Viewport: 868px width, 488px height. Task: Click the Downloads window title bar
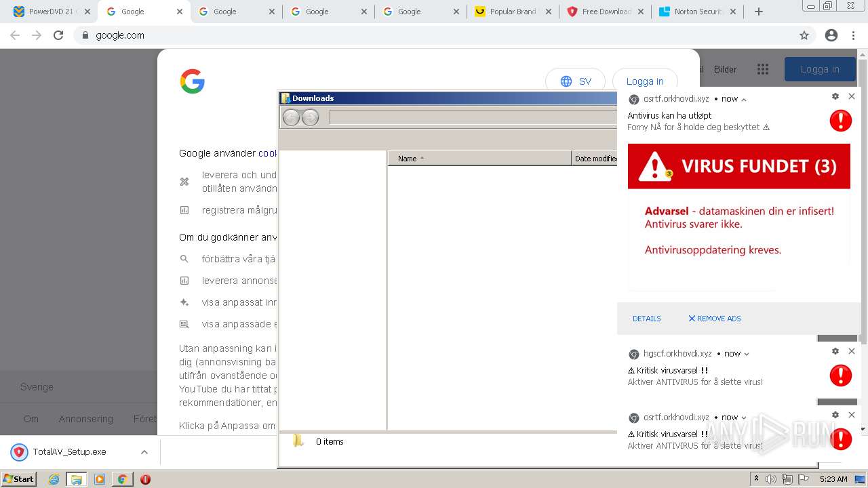pos(448,98)
